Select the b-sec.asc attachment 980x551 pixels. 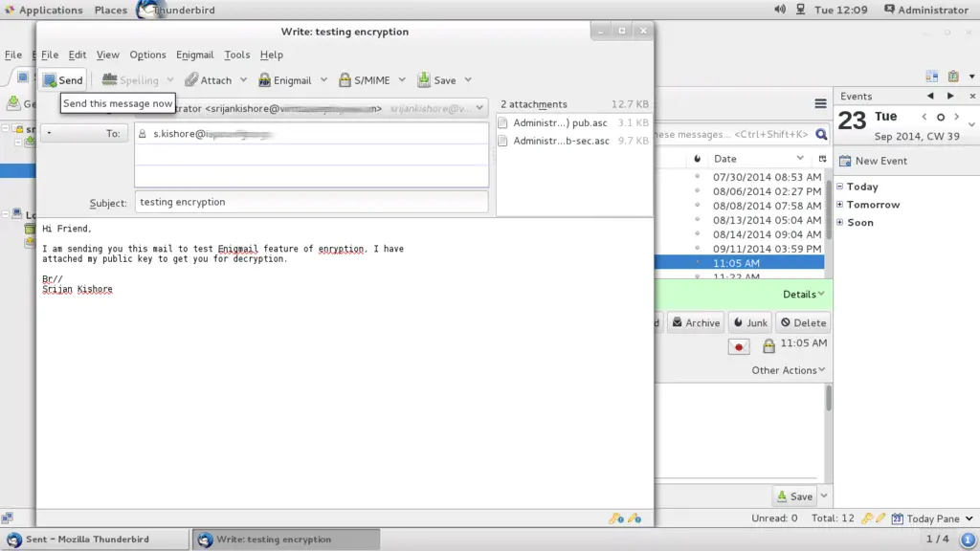(574, 141)
